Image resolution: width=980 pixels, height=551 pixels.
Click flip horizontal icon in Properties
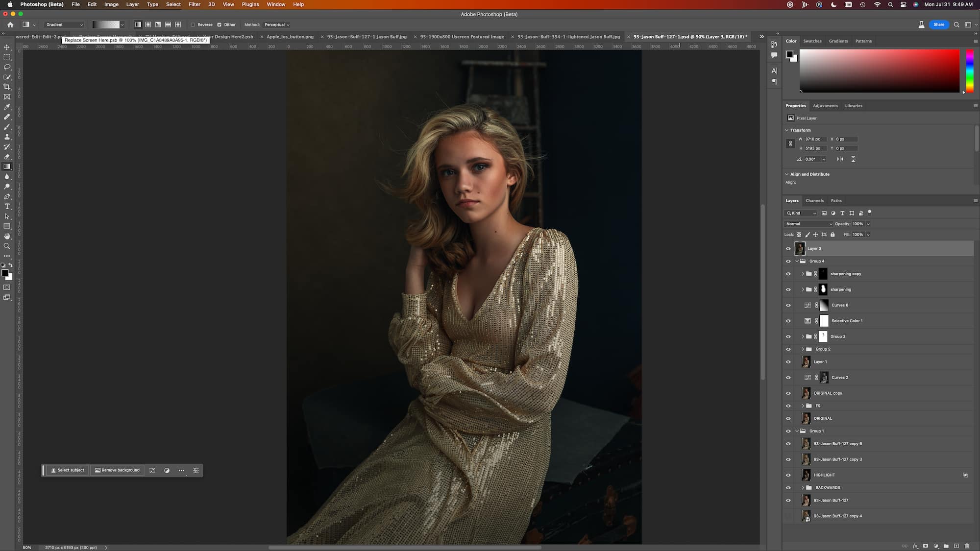point(840,159)
